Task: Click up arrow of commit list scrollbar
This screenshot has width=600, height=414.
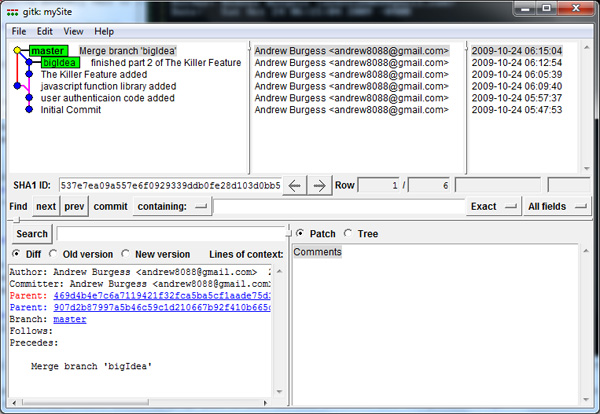Action: click(x=587, y=47)
